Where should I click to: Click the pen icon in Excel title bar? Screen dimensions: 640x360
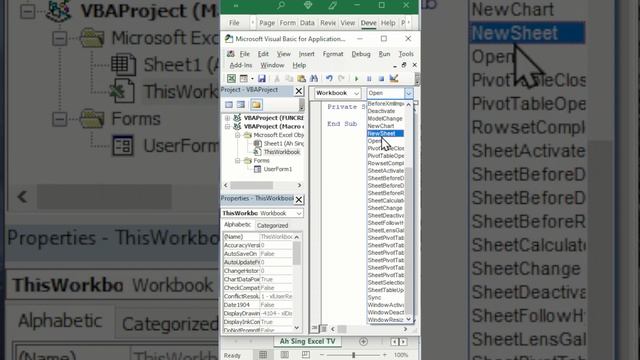pyautogui.click(x=332, y=5)
